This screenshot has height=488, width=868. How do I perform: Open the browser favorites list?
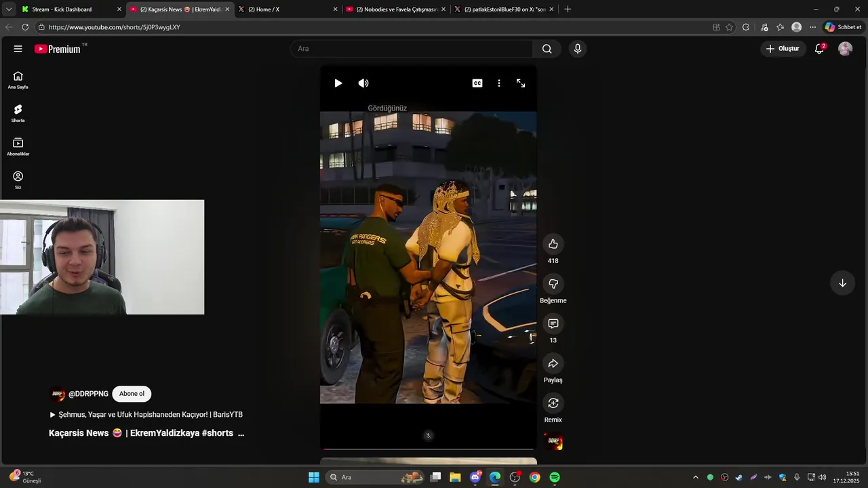tap(781, 27)
